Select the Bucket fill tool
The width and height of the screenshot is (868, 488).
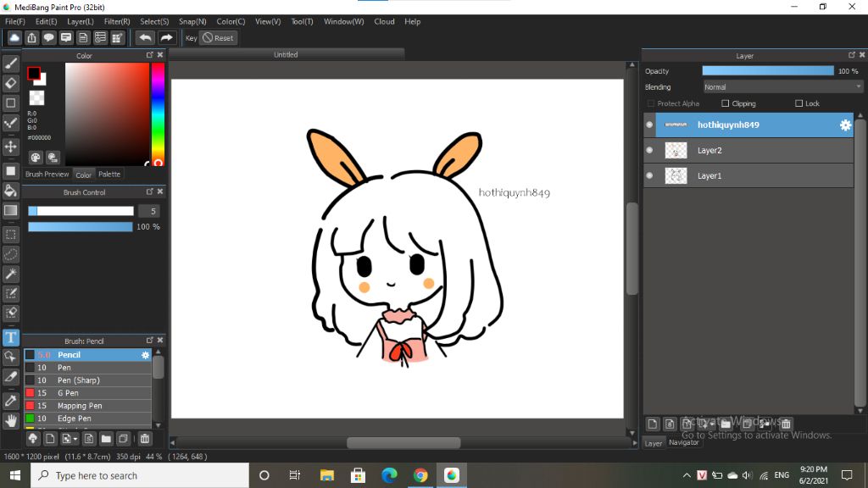[x=10, y=191]
